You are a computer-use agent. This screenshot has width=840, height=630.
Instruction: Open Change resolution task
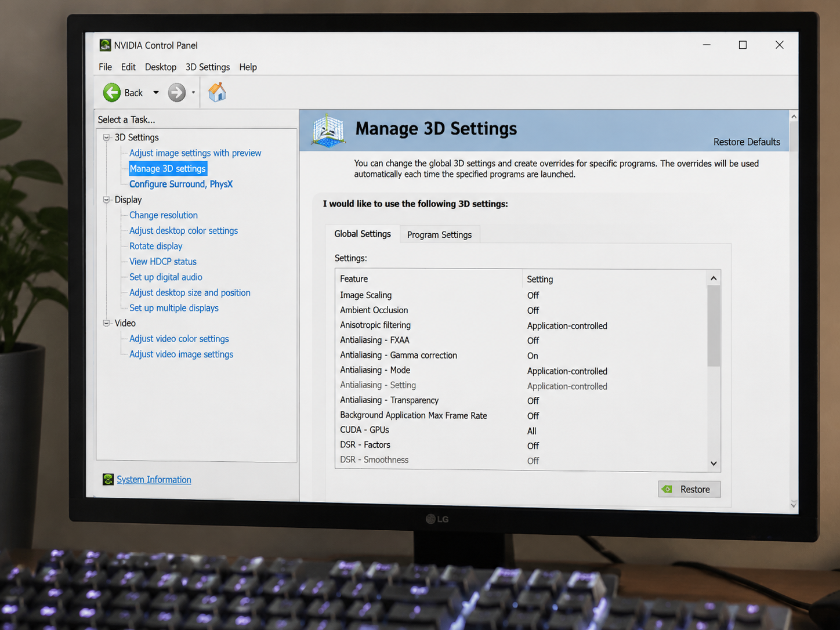[164, 215]
